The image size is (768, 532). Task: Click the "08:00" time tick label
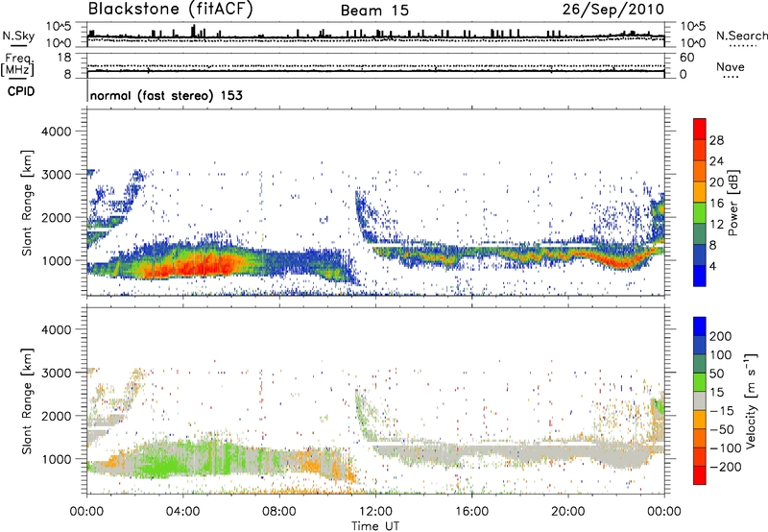(278, 512)
